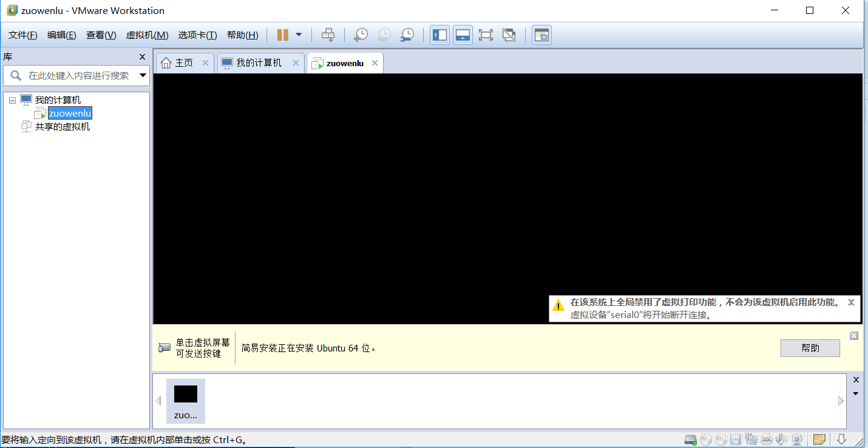
Task: Click the 帮助 button in the install bar
Action: coord(810,348)
